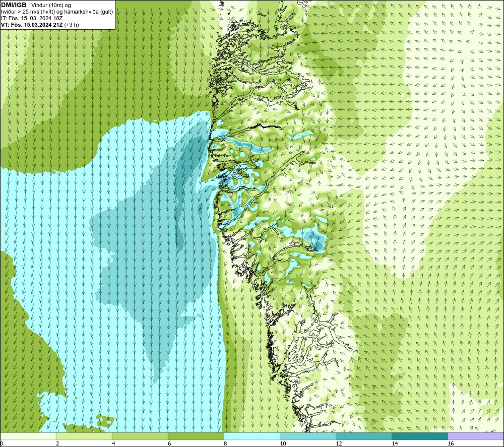The width and height of the screenshot is (504, 447).
Task: Click the purple legend swatch above 16
Action: [475, 436]
